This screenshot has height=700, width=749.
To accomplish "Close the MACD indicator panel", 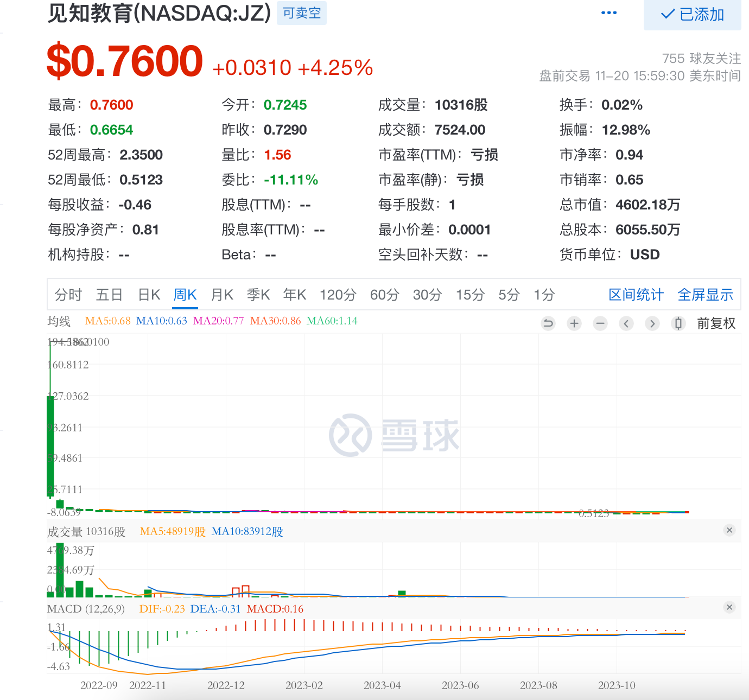I will 729,607.
